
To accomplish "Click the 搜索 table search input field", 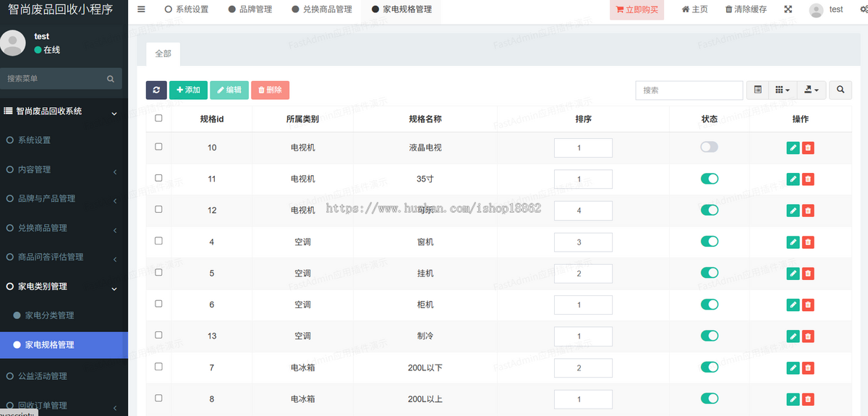I will tap(689, 90).
